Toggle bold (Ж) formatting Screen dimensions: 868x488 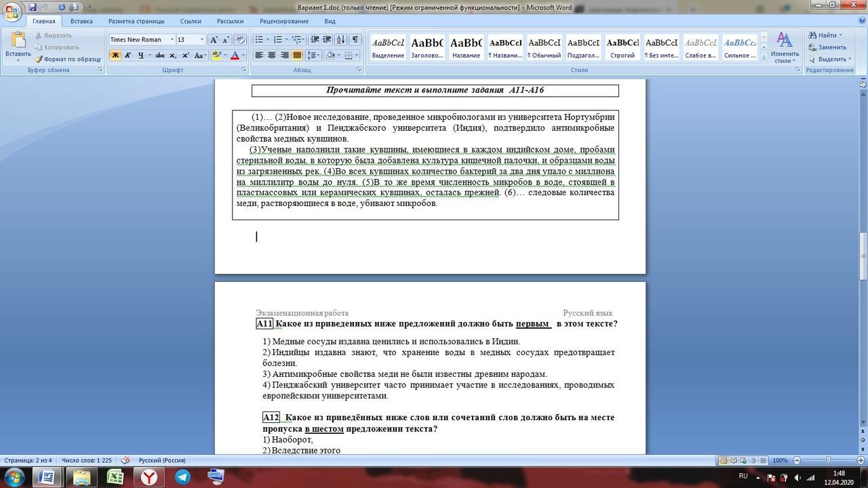[115, 56]
